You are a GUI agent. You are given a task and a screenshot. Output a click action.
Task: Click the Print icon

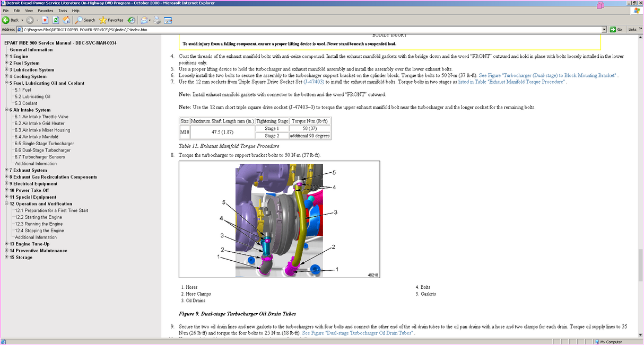point(157,20)
